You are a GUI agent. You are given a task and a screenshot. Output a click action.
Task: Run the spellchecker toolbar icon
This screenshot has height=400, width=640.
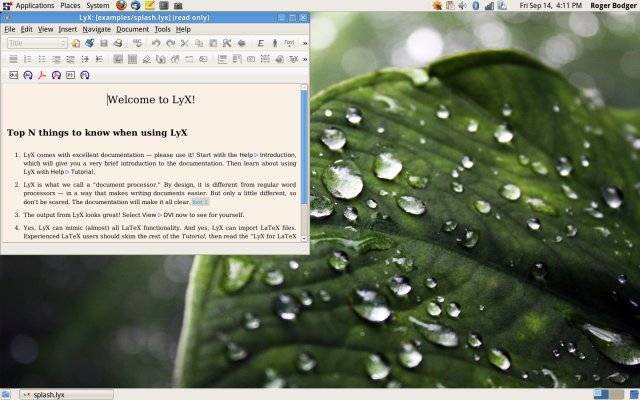(138, 43)
